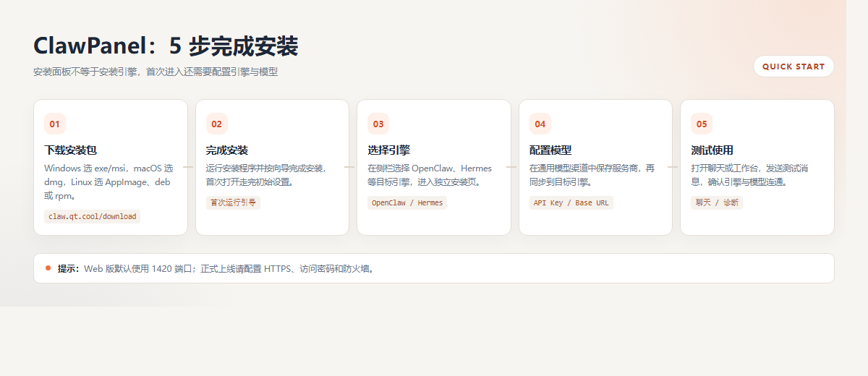Image resolution: width=868 pixels, height=376 pixels.
Task: Click the description starting 在侧栏选择 OpenClaw
Action: coord(430,175)
